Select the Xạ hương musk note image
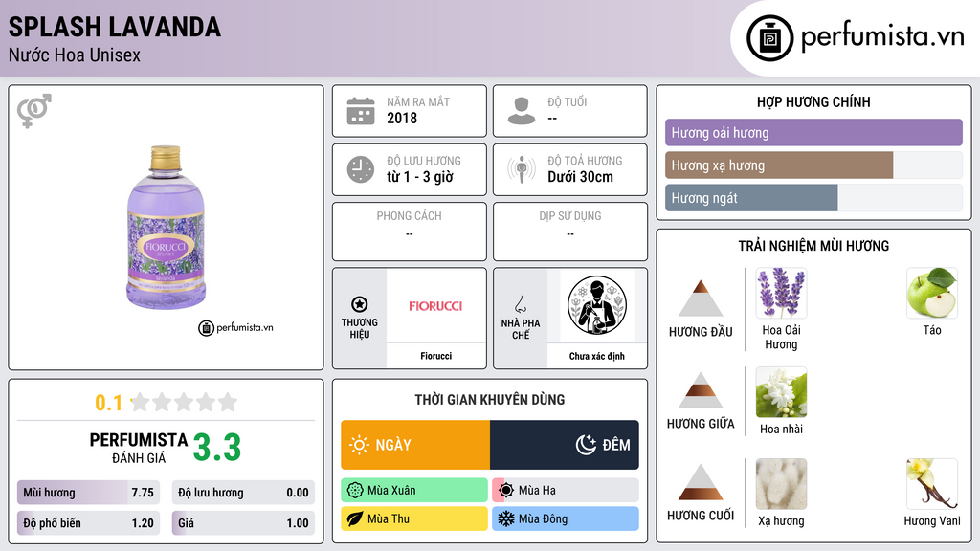The height and width of the screenshot is (551, 980). click(x=781, y=484)
